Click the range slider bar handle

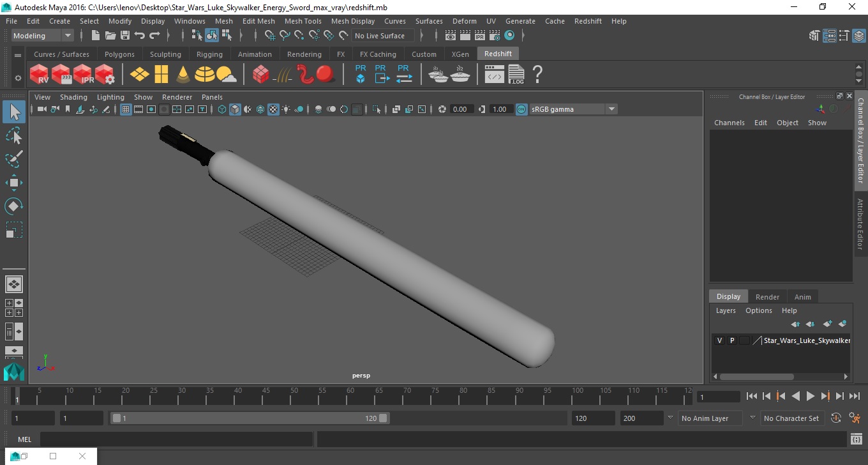click(x=250, y=418)
